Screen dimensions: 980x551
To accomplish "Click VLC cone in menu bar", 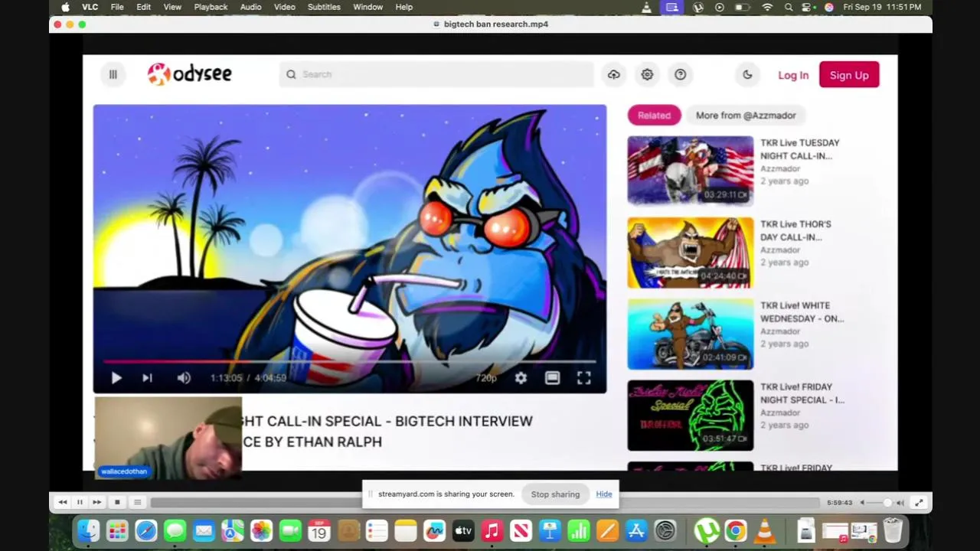I will (647, 7).
